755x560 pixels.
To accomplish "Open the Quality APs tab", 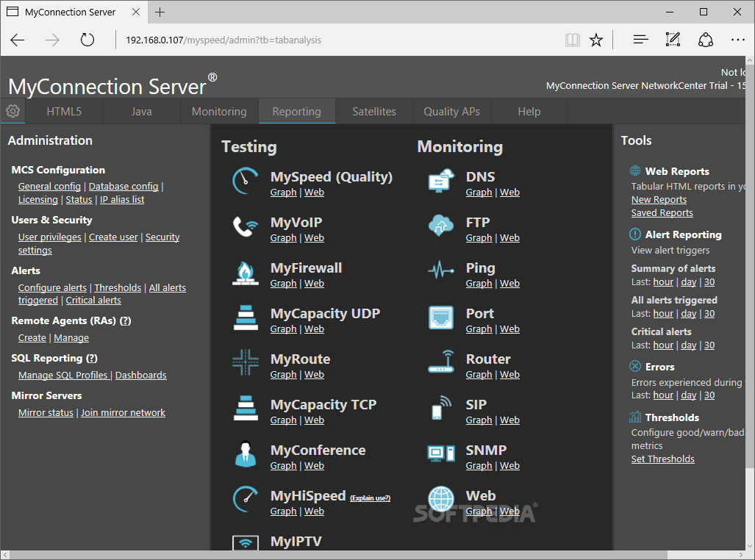I will 451,111.
